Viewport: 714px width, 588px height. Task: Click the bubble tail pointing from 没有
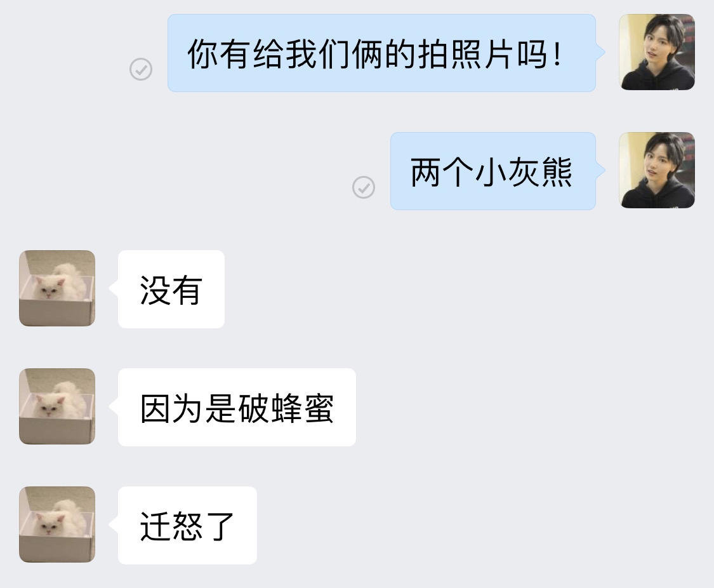tap(114, 288)
